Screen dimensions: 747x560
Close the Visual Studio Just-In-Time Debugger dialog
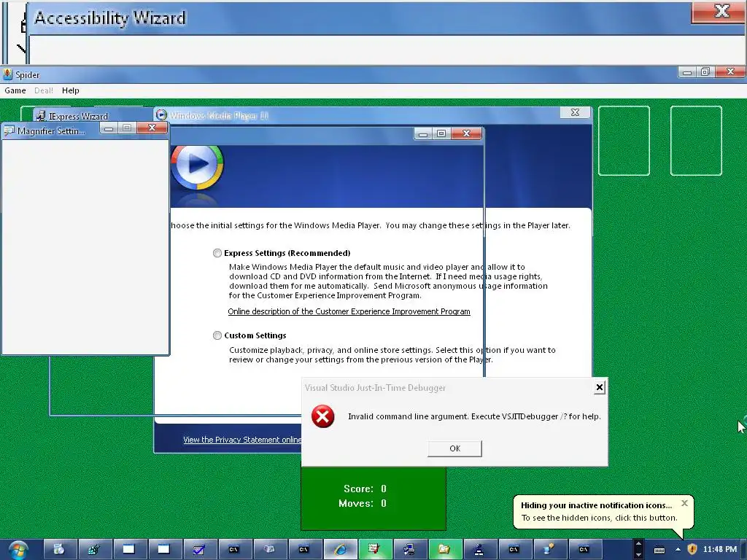(x=600, y=387)
